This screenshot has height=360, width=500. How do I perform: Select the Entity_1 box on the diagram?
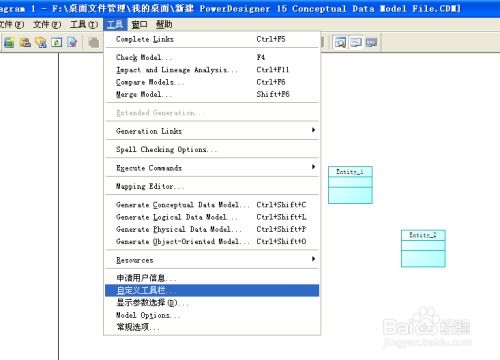point(350,185)
